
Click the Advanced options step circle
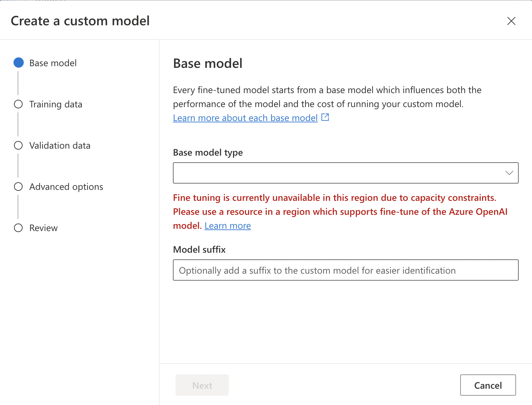click(19, 187)
